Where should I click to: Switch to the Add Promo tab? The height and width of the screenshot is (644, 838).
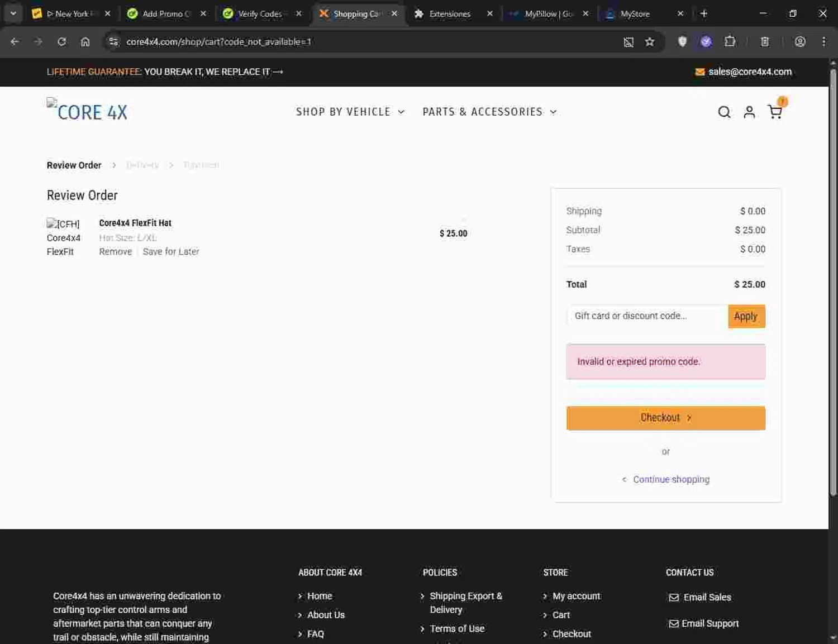(167, 13)
